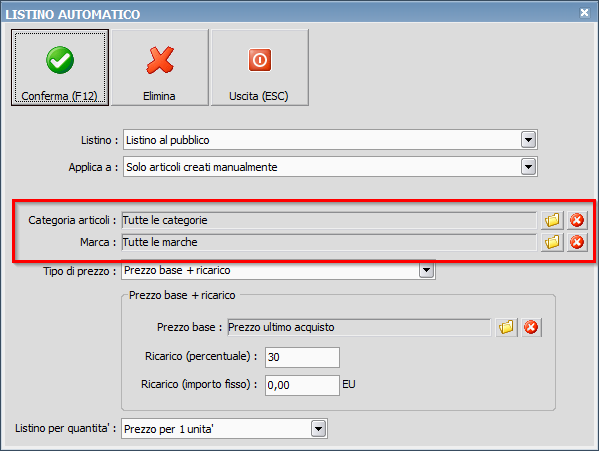Open folder browser for Prezzo base

click(506, 327)
